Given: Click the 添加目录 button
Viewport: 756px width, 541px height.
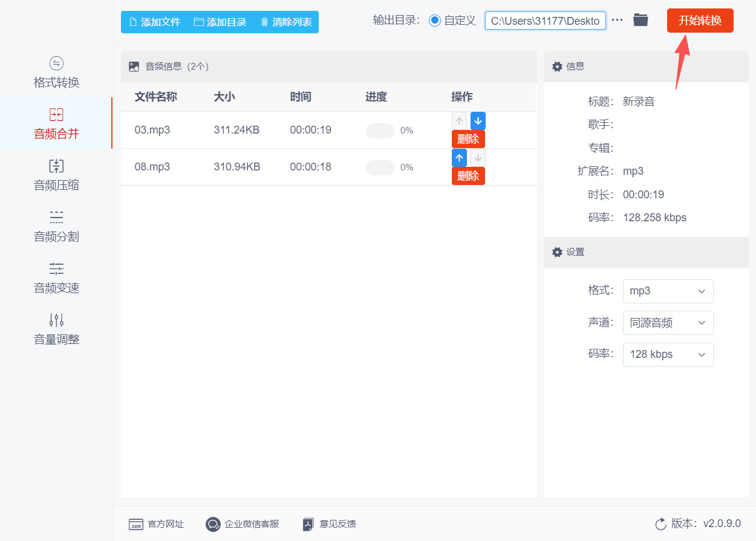Looking at the screenshot, I should tap(220, 22).
